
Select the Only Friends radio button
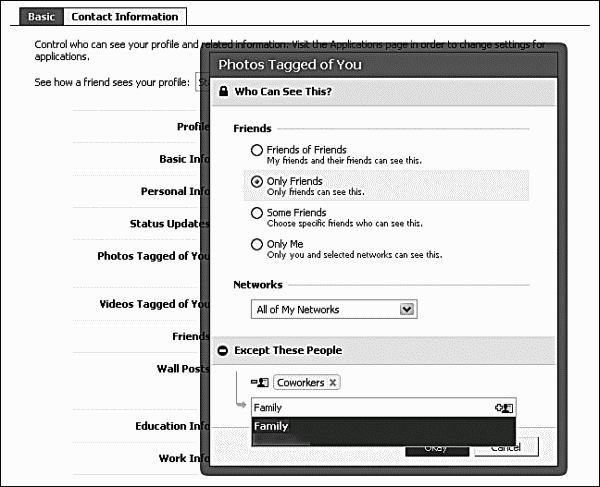click(257, 182)
